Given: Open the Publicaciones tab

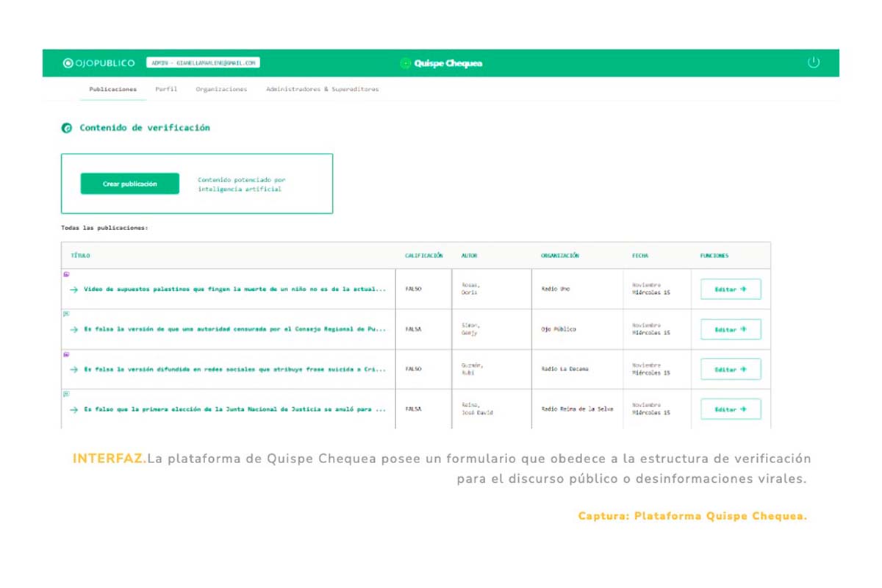Looking at the screenshot, I should coord(112,89).
